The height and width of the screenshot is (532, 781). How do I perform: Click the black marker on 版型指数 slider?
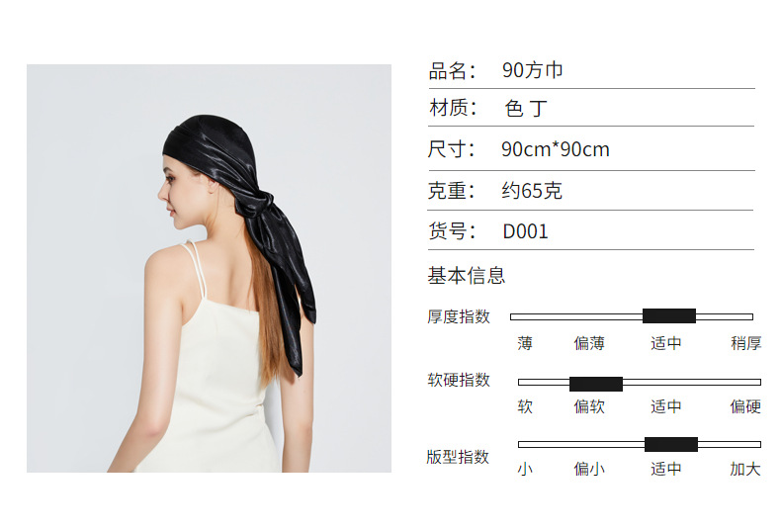pyautogui.click(x=671, y=444)
